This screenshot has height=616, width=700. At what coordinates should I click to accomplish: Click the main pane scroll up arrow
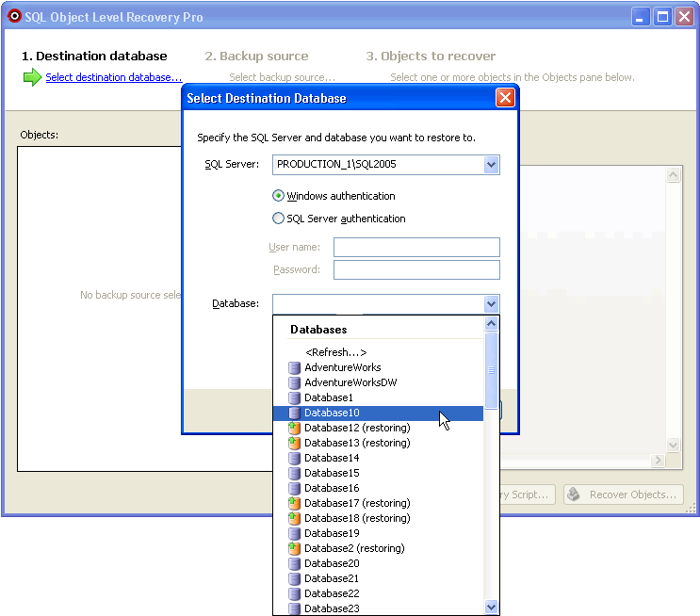[674, 175]
